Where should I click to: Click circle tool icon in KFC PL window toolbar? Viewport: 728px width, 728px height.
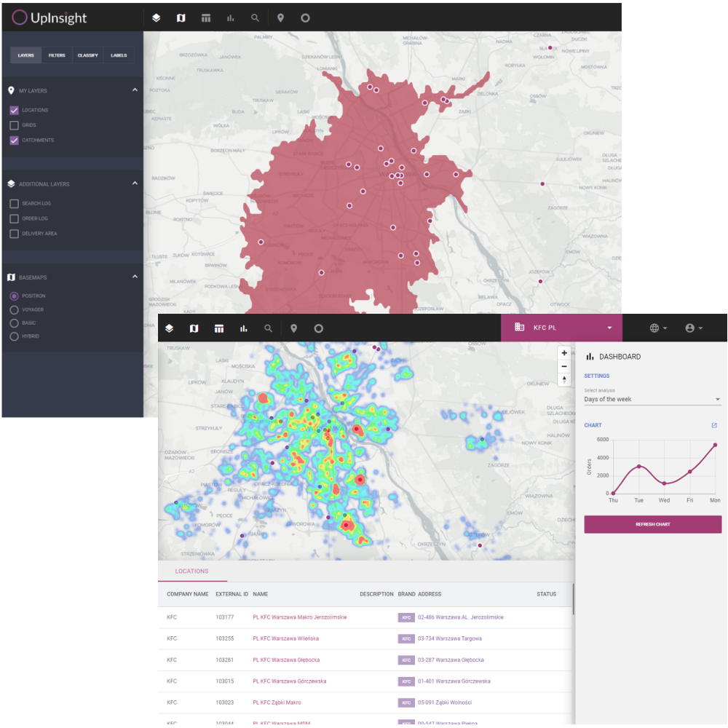318,328
